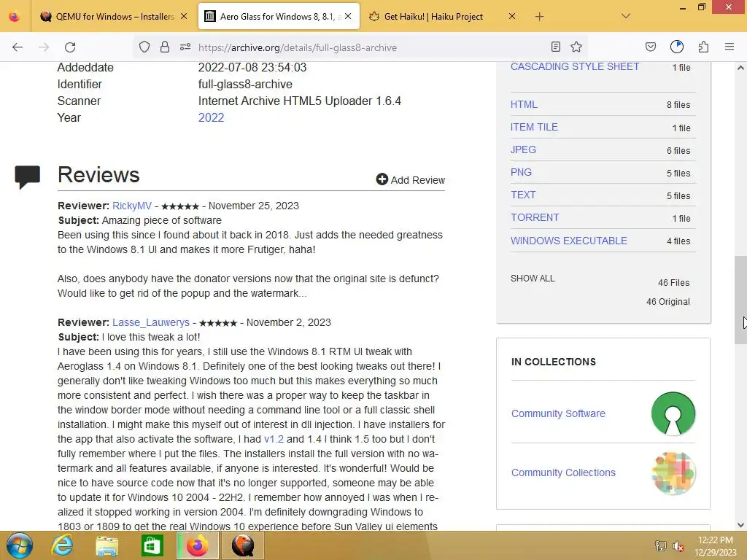Go back to the previous page
Viewport: 747px width, 560px height.
click(x=18, y=47)
